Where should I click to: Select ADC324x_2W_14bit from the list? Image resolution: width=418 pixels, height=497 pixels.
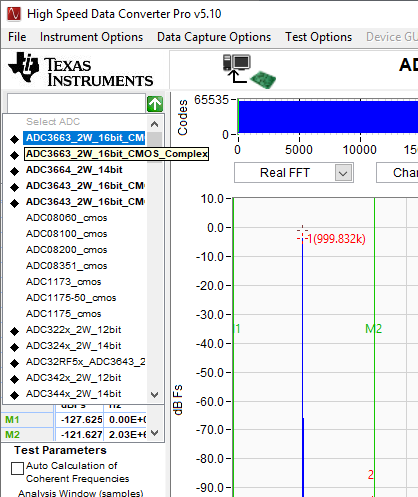[74, 346]
